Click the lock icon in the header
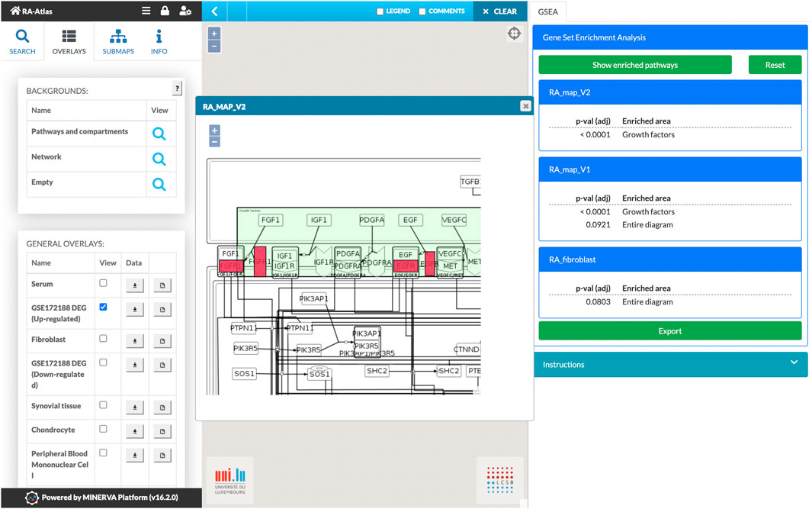 click(165, 11)
